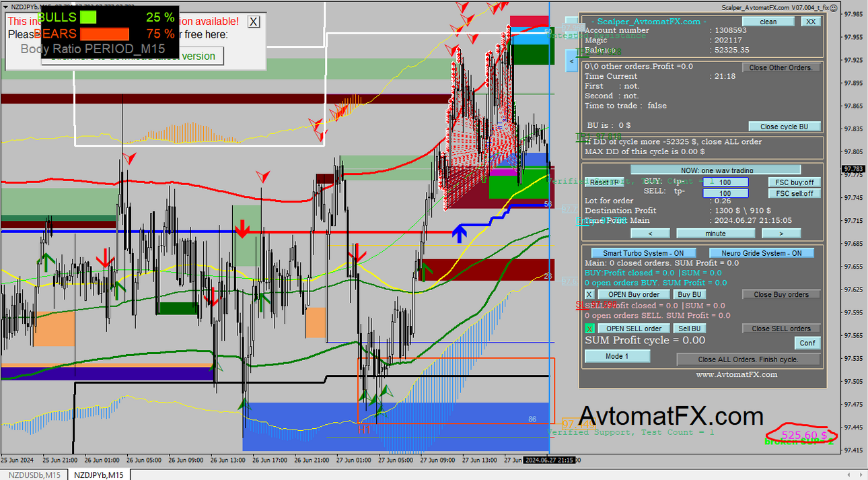Click the clean button in the Scalper panel
Viewport: 868px width, 480px height.
(768, 22)
